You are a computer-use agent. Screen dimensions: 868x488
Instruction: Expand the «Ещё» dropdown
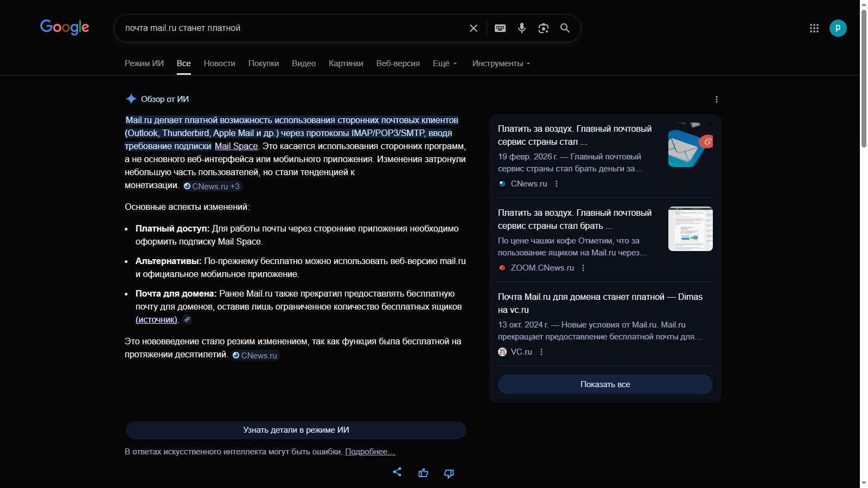445,63
